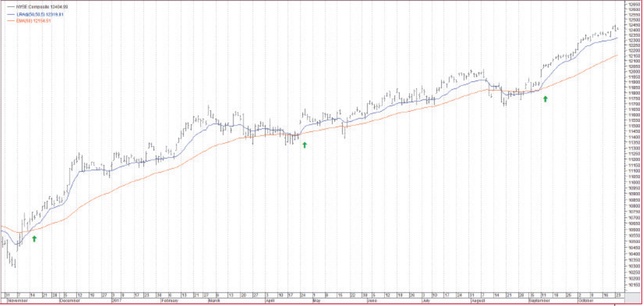
Task: Click the green arrow marker in late April
Action: tap(304, 144)
